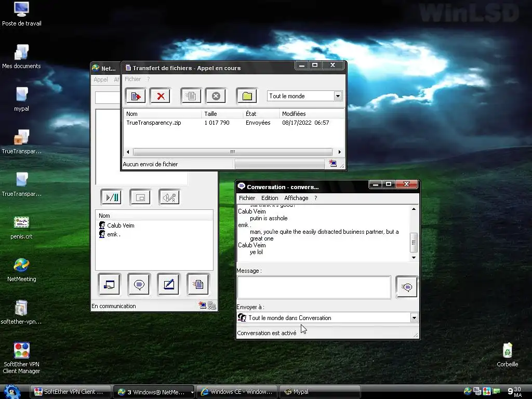Click the mypal desktop icon
The width and height of the screenshot is (532, 399).
pos(21,99)
